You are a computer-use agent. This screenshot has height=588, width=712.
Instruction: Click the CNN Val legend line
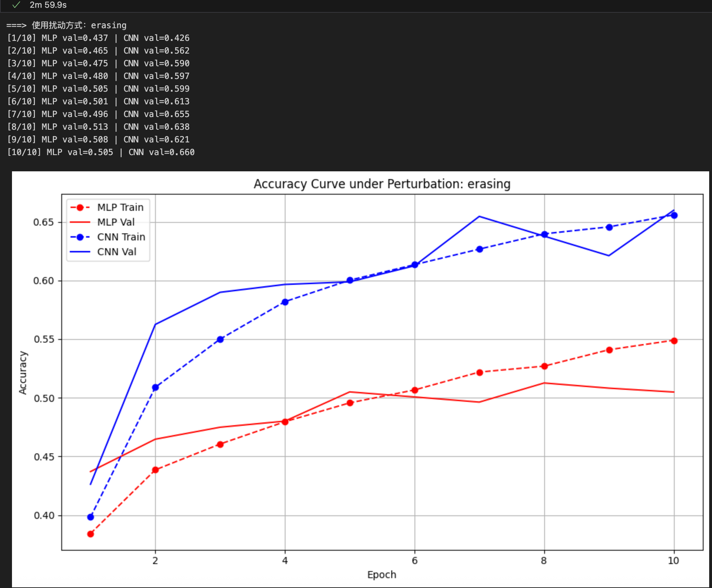pyautogui.click(x=80, y=252)
